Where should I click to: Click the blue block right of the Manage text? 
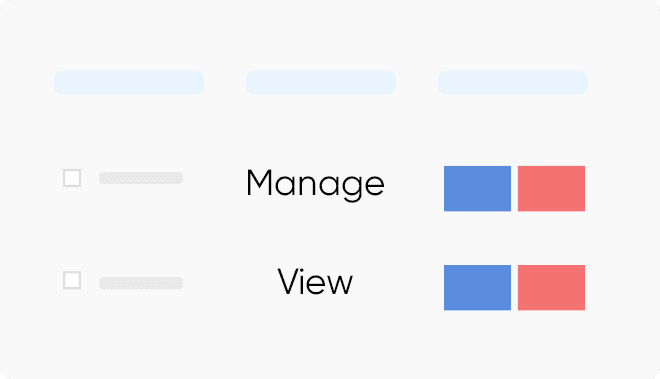tap(477, 189)
